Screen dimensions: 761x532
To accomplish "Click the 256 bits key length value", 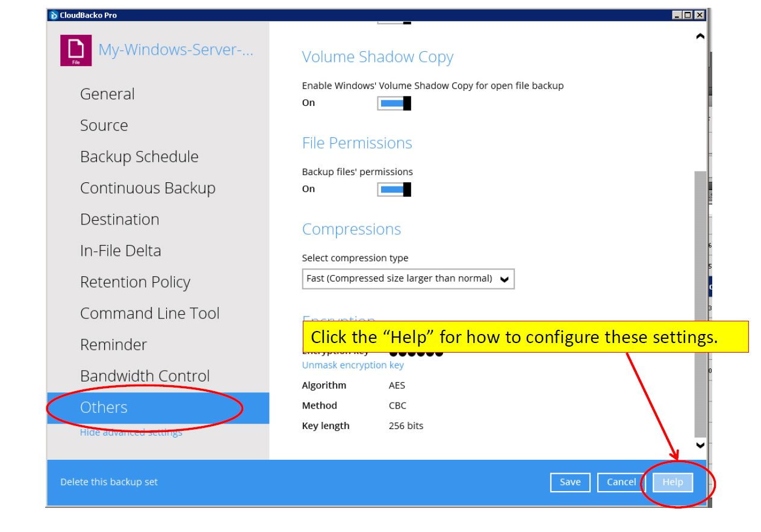I will pos(406,426).
